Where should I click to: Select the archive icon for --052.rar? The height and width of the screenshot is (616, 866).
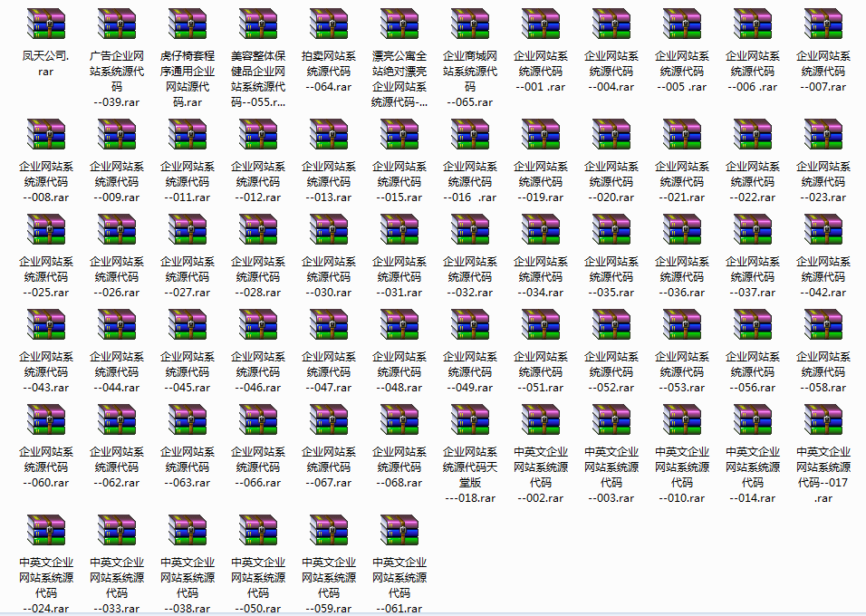click(x=612, y=324)
